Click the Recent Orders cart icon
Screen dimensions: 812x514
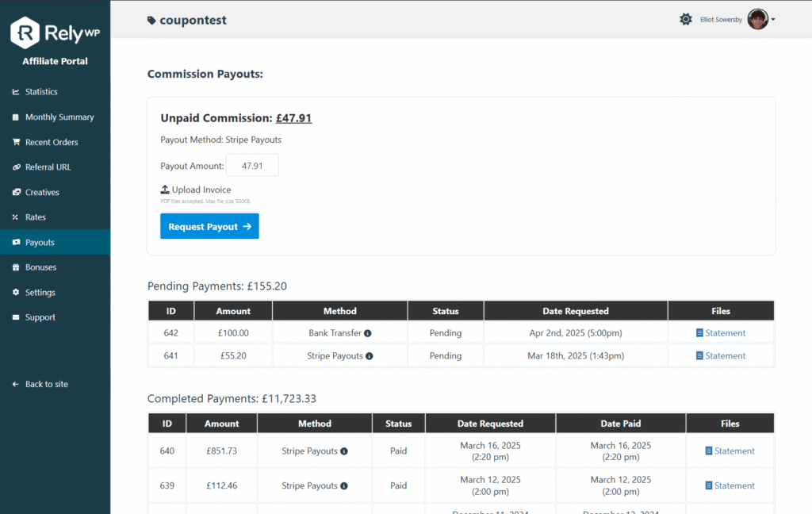(16, 142)
